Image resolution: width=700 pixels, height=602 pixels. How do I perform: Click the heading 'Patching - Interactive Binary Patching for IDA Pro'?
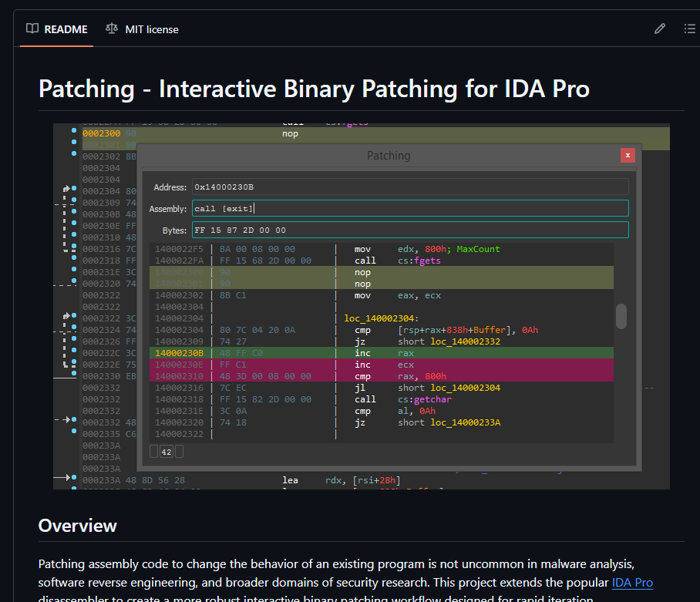click(314, 89)
